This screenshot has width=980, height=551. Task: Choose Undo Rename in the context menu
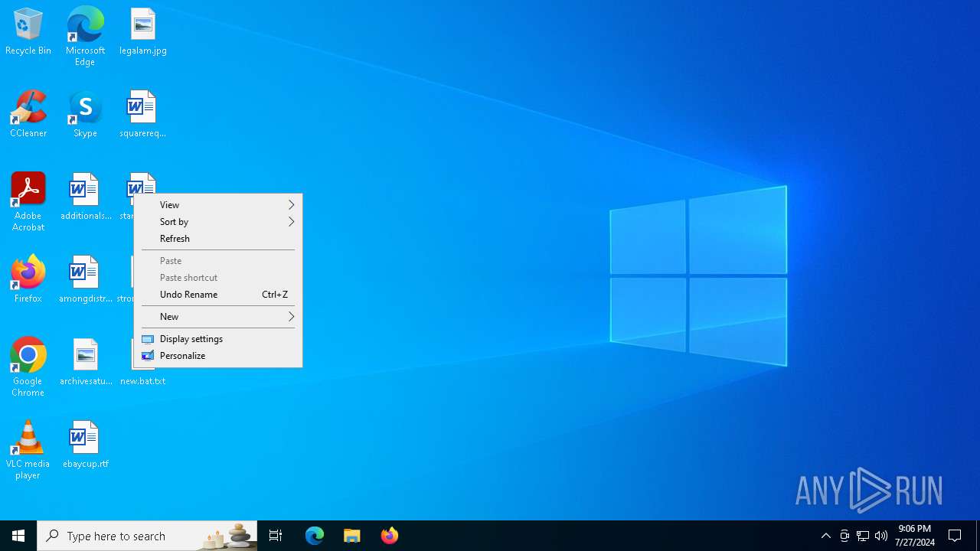tap(218, 295)
